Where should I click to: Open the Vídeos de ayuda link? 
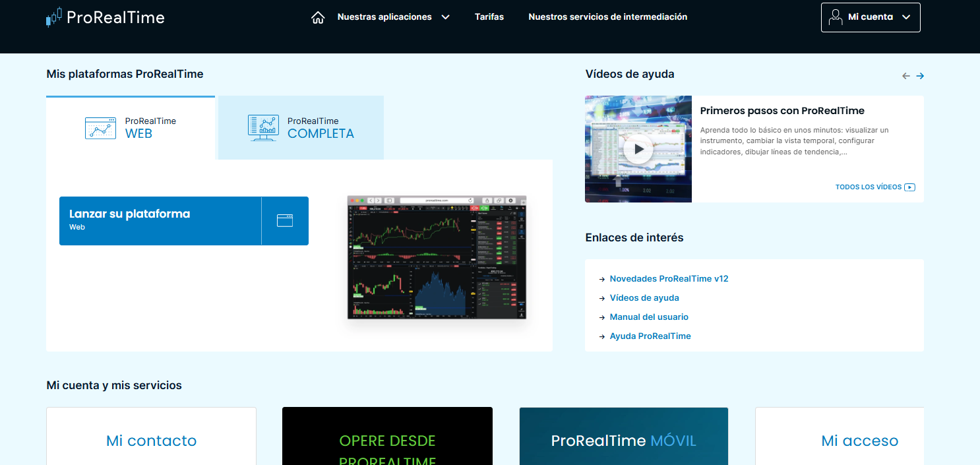click(x=644, y=298)
